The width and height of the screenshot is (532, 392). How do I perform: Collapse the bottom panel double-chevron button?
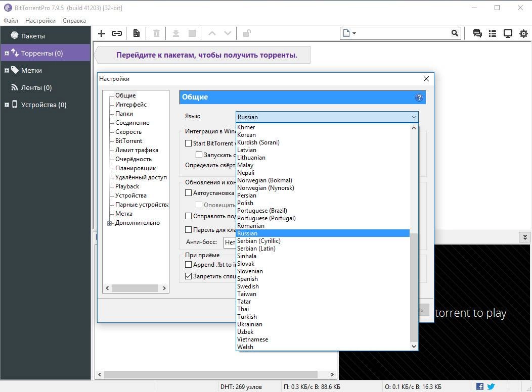click(x=524, y=237)
